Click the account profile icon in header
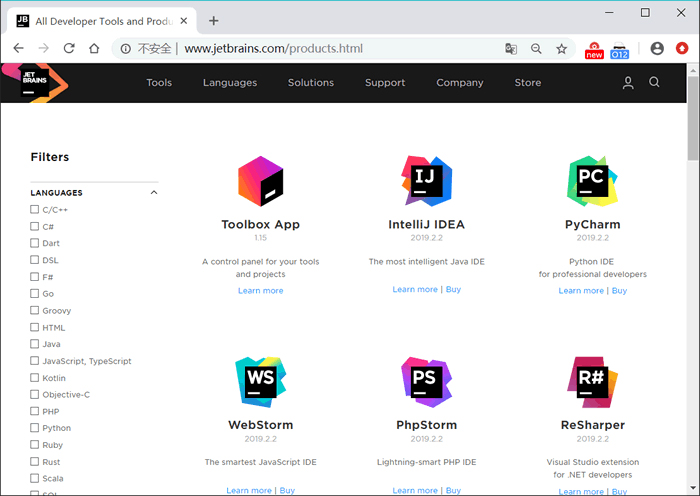The width and height of the screenshot is (700, 496). pos(628,83)
